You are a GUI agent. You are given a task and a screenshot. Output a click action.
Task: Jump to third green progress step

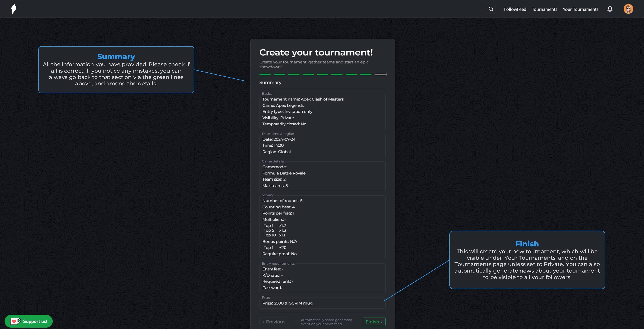pyautogui.click(x=294, y=74)
